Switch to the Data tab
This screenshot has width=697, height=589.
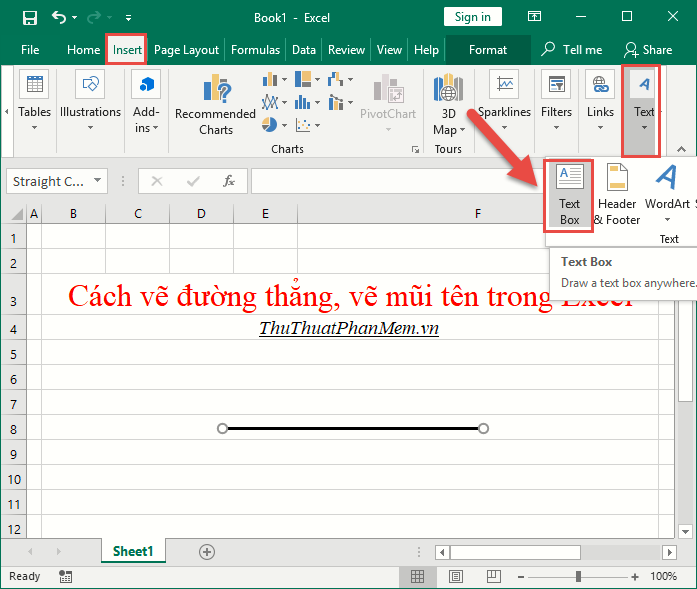pos(304,50)
